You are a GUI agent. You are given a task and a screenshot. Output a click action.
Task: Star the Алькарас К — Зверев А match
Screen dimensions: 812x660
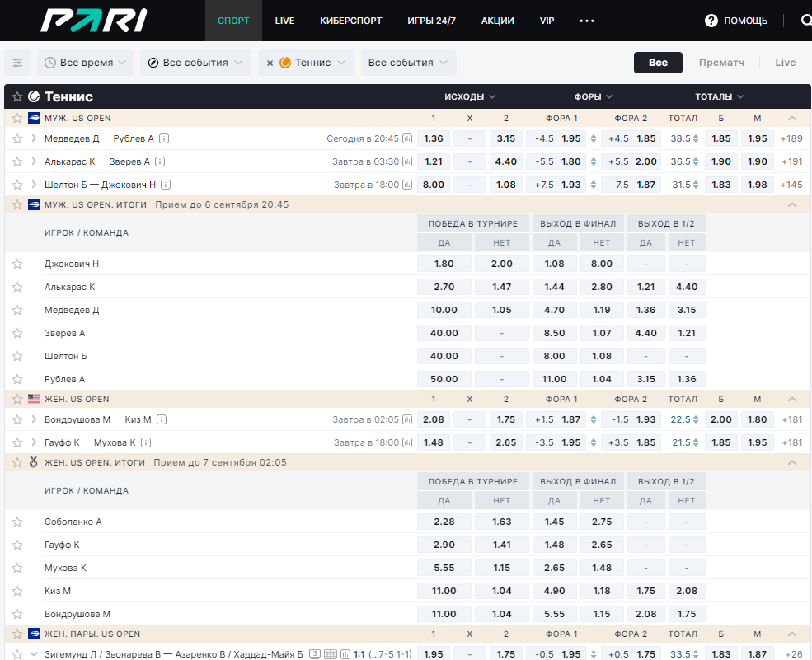(x=17, y=161)
